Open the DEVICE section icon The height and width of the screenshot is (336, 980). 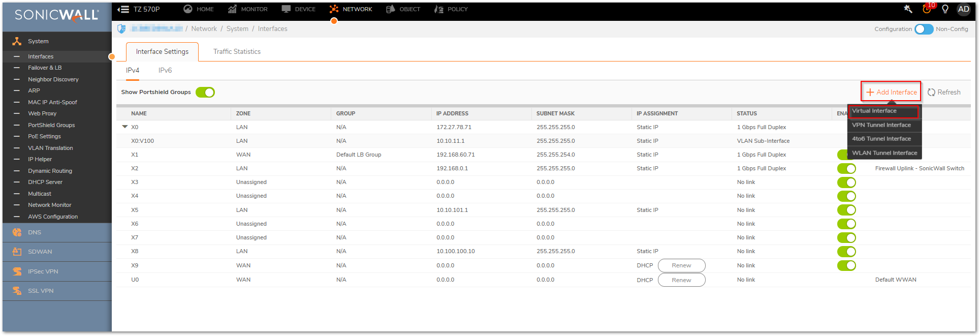286,9
